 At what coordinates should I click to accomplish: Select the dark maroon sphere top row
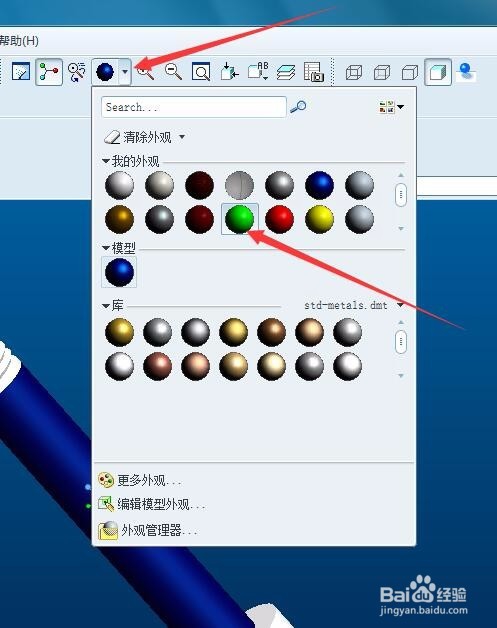click(x=199, y=185)
